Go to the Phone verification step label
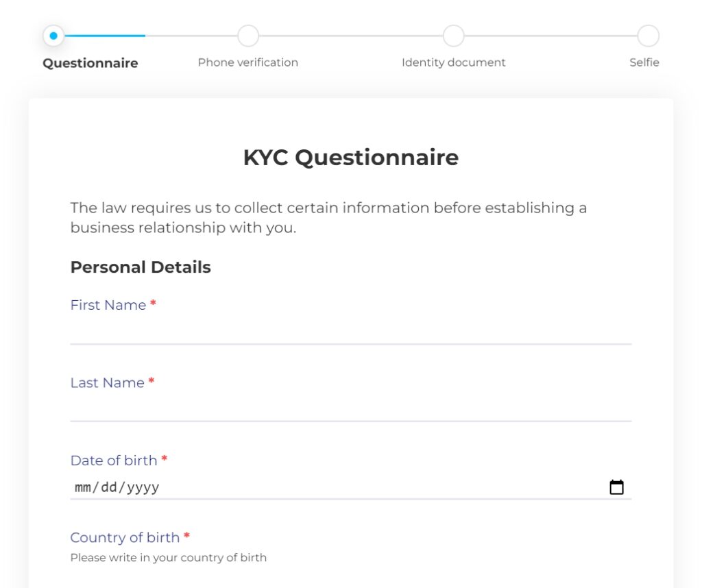702x588 pixels. [x=248, y=62]
